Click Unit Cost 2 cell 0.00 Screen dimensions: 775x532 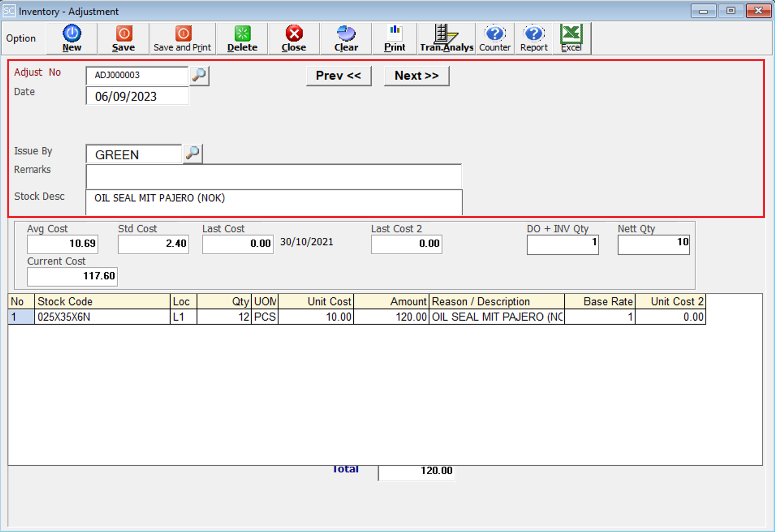point(670,317)
